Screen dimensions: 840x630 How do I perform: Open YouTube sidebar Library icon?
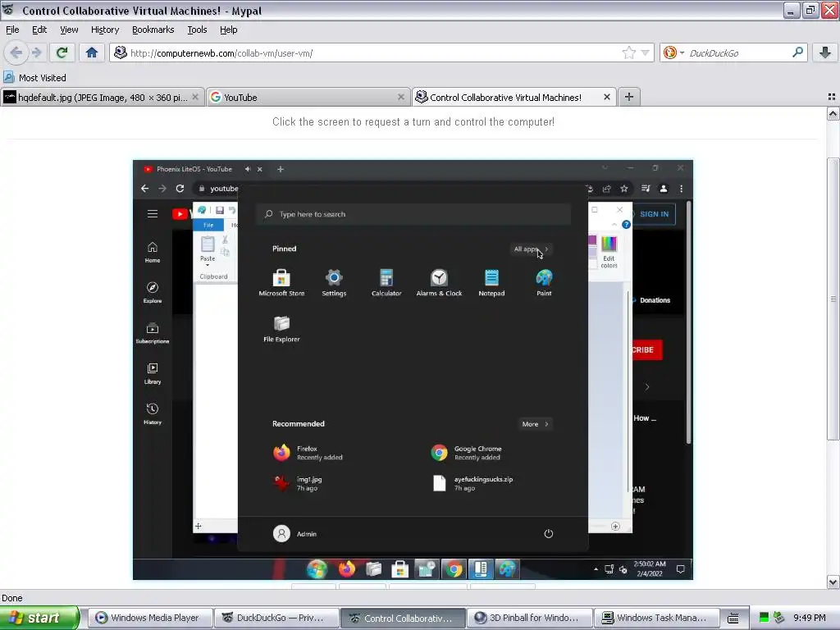coord(152,374)
